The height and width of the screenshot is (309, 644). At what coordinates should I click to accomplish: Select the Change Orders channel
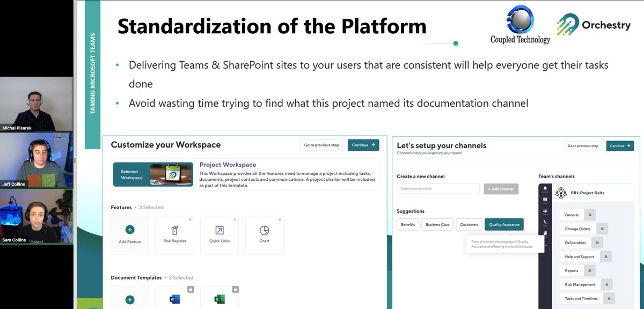pos(577,229)
